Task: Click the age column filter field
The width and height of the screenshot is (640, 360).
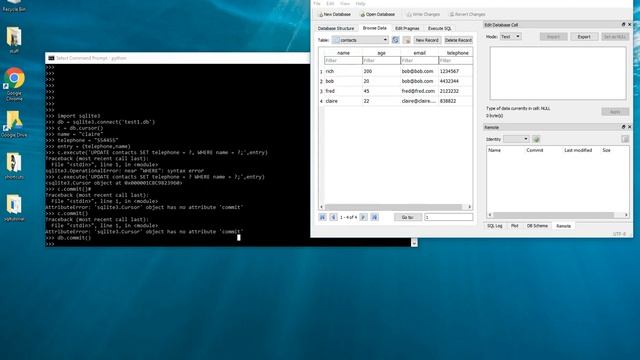Action: click(381, 60)
